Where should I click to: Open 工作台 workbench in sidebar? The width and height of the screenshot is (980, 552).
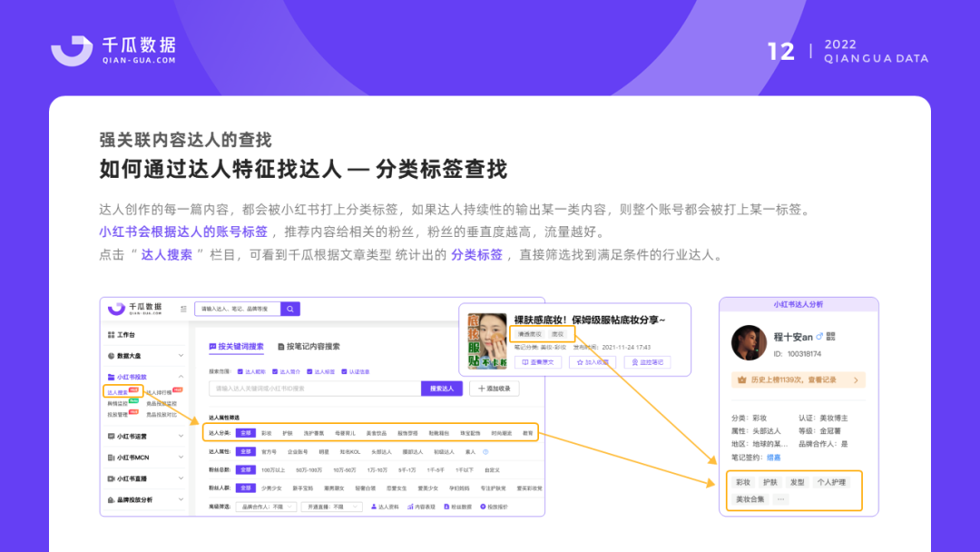click(122, 335)
